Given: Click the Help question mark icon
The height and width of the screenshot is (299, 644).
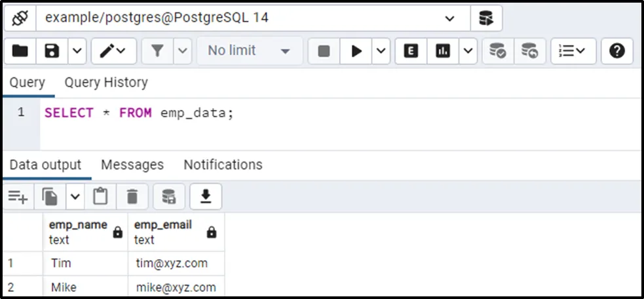Looking at the screenshot, I should [x=616, y=50].
